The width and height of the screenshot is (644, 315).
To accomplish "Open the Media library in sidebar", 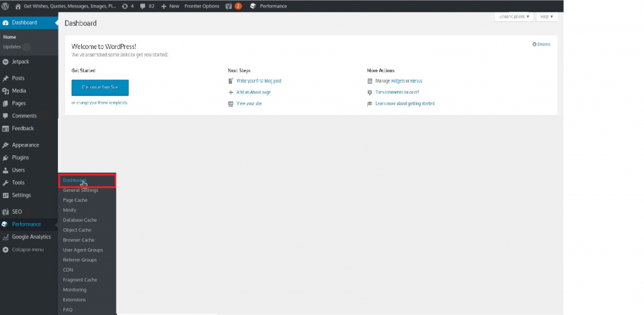I will (x=19, y=91).
